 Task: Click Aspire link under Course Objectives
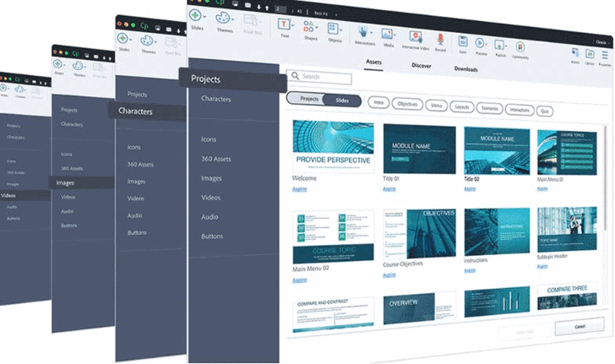pos(389,275)
